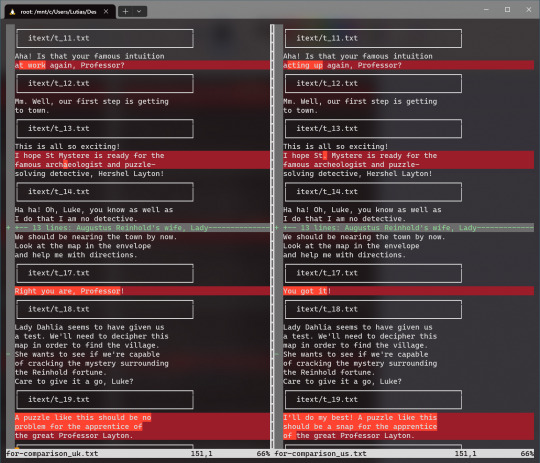540x463 pixels.
Task: Click itext/t_17.txt header in right pane
Action: [x=373, y=273]
